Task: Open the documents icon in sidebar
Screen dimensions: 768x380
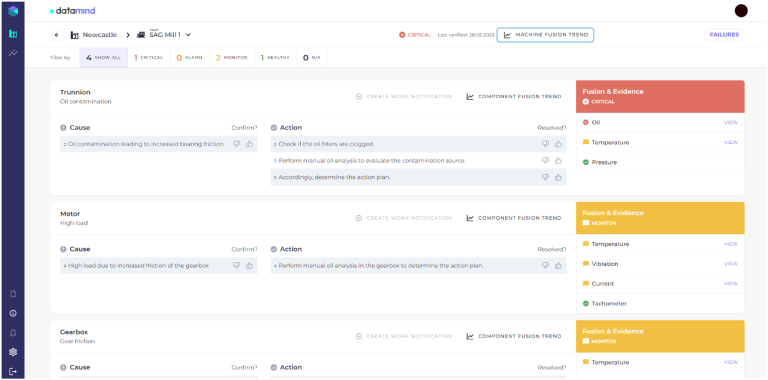Action: click(13, 294)
